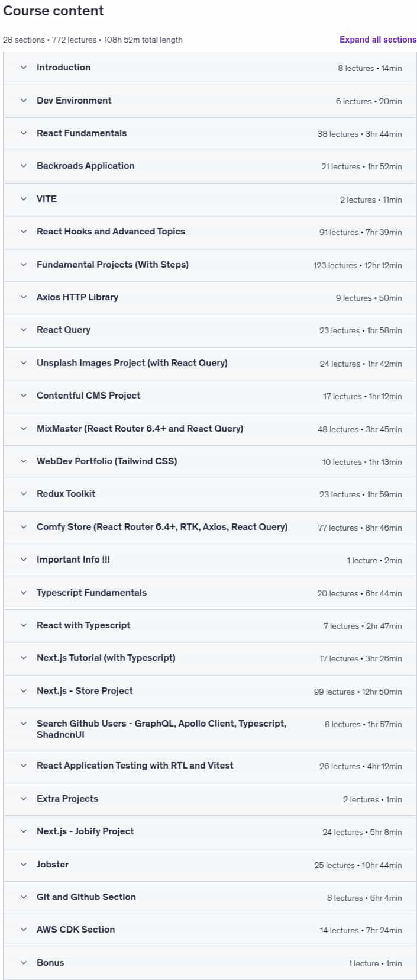This screenshot has width=417, height=980.
Task: Select the VITE section title
Action: click(47, 199)
